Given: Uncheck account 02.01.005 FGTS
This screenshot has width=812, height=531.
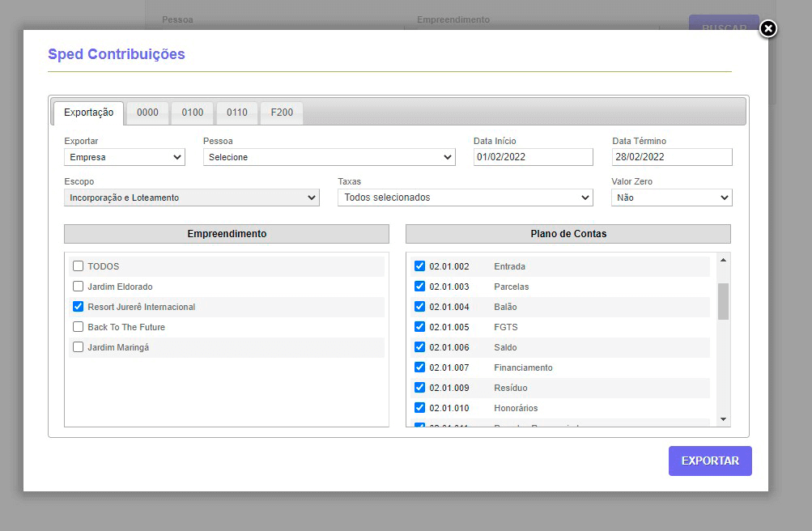Looking at the screenshot, I should click(419, 327).
